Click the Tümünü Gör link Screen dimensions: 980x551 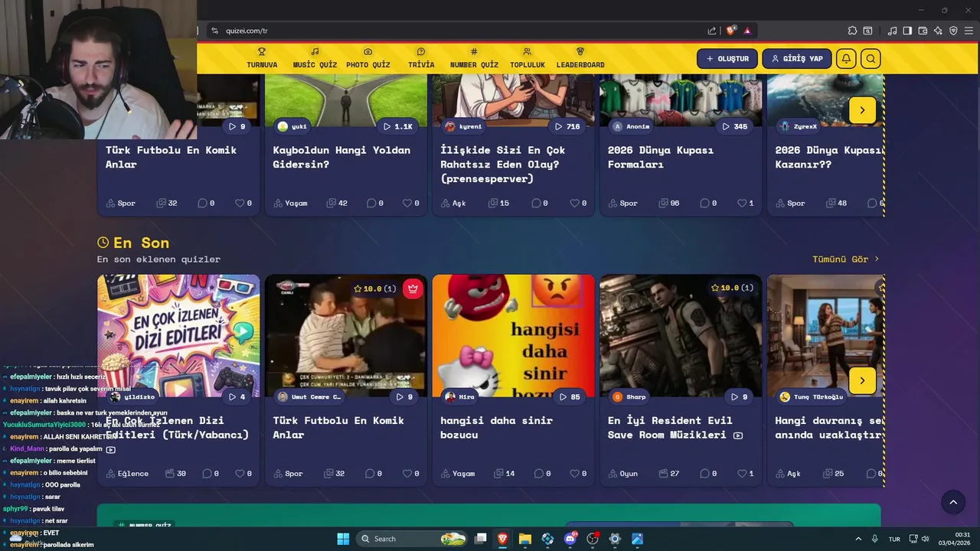(846, 259)
